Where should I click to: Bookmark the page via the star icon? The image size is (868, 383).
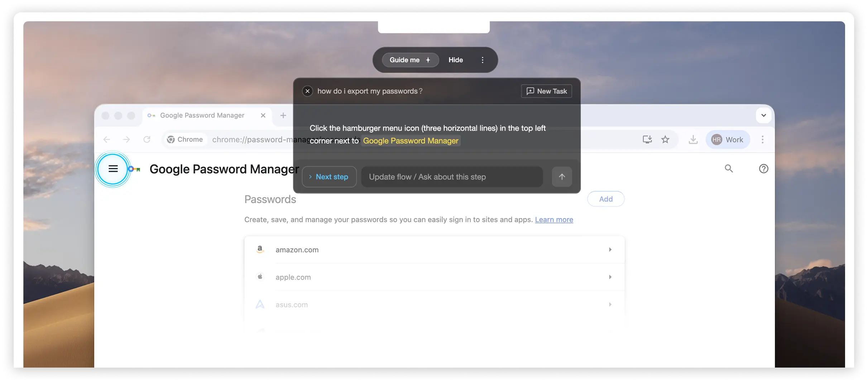pyautogui.click(x=665, y=140)
